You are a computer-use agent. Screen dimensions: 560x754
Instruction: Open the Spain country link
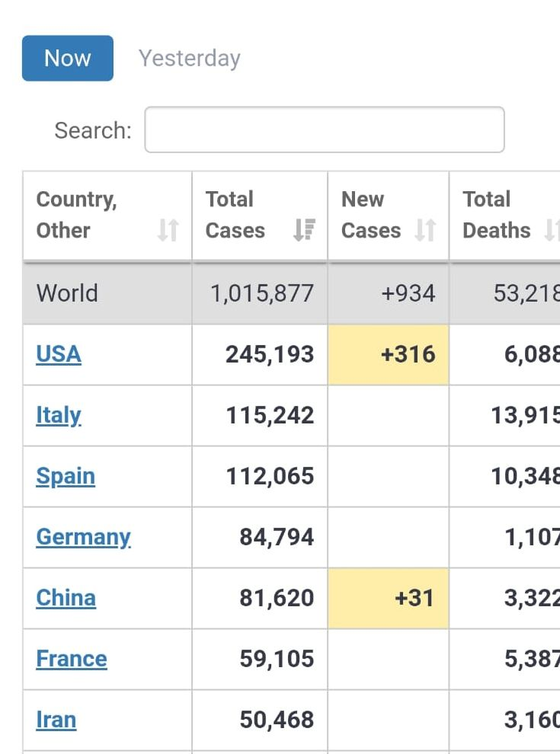[x=66, y=476]
